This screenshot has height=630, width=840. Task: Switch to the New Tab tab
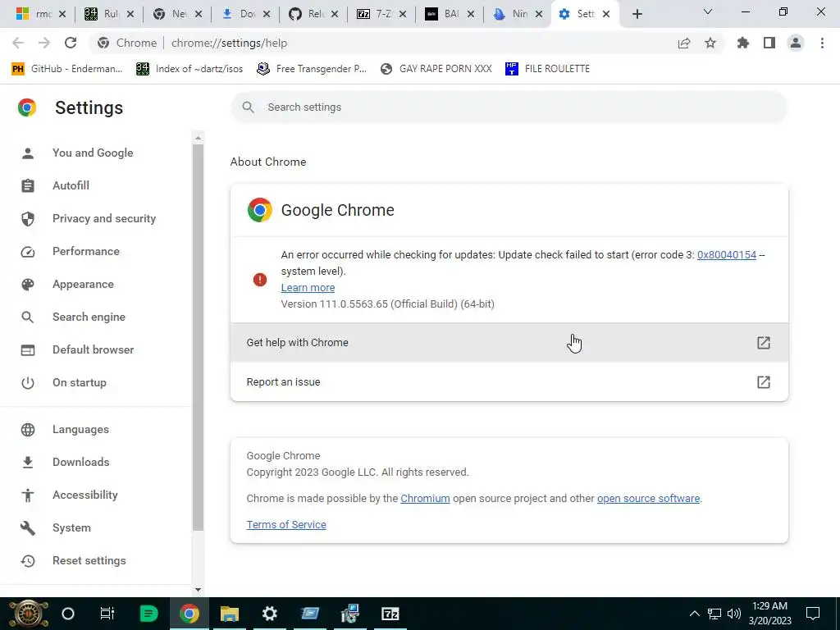177,14
